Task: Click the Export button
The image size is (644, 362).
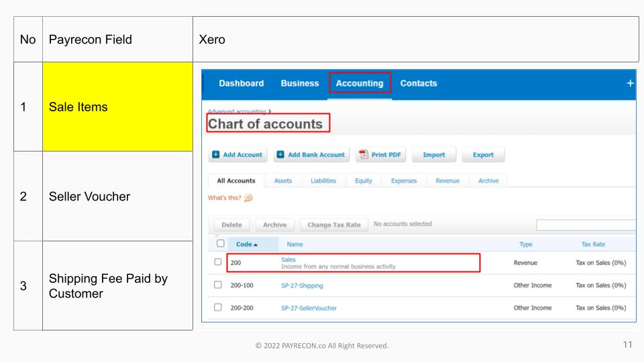Action: point(483,155)
